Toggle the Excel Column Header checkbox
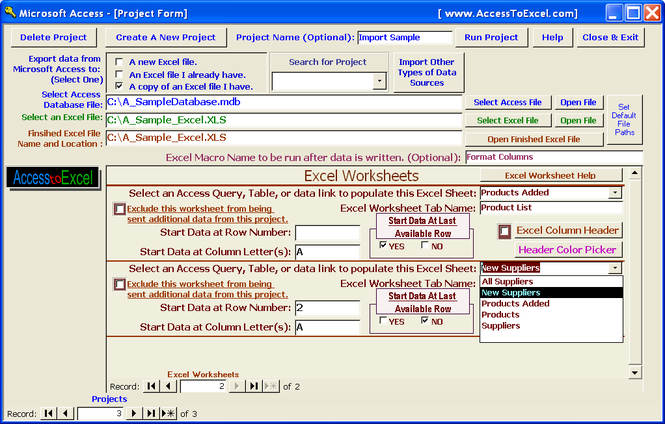 (x=504, y=231)
